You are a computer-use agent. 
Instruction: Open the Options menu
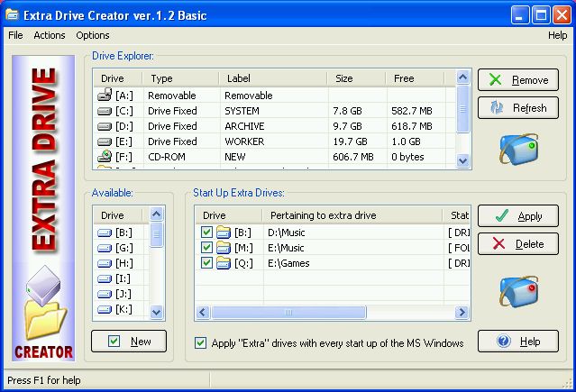click(93, 35)
